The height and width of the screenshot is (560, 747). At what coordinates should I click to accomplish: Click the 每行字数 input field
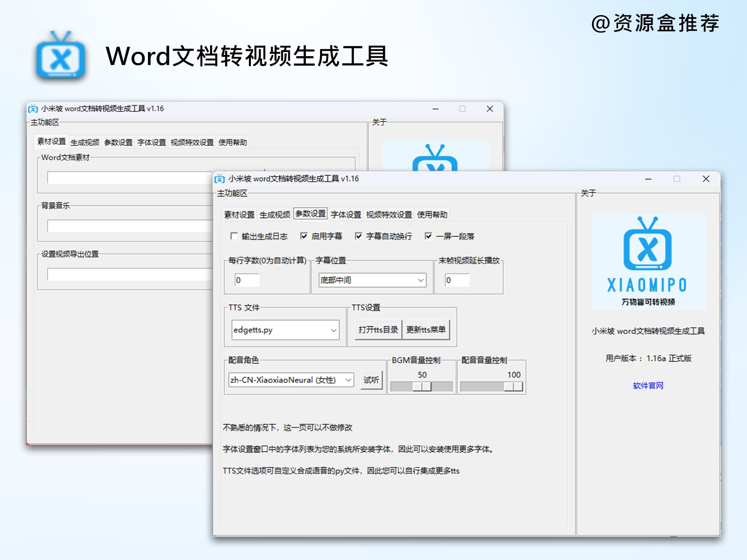[247, 280]
